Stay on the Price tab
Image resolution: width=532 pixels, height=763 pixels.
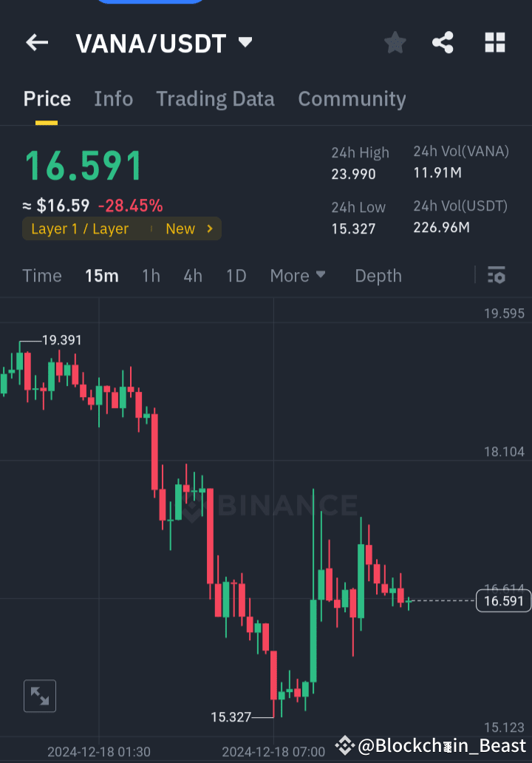(47, 98)
